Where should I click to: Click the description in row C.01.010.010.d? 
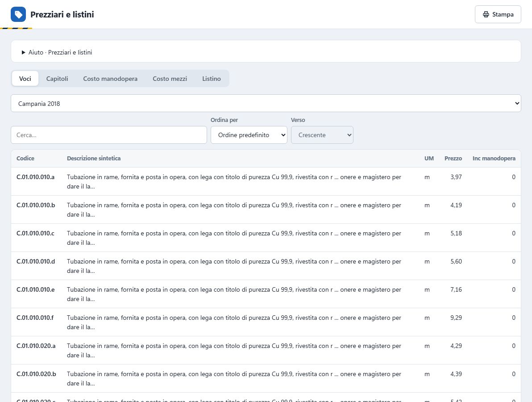coord(234,266)
